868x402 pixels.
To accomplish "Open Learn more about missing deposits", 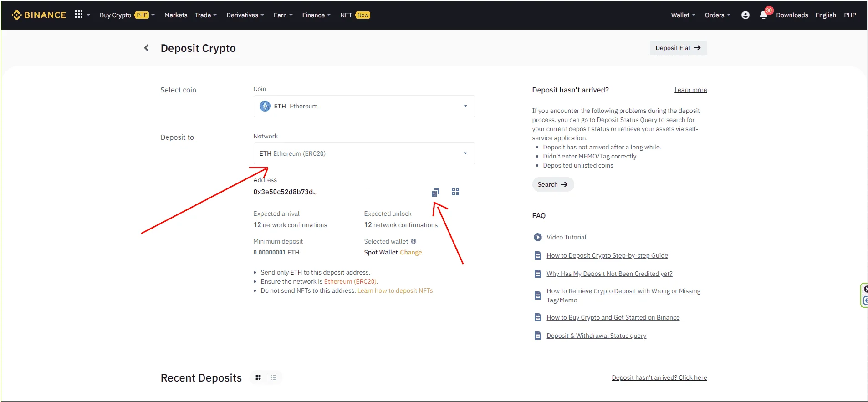I will [x=690, y=90].
